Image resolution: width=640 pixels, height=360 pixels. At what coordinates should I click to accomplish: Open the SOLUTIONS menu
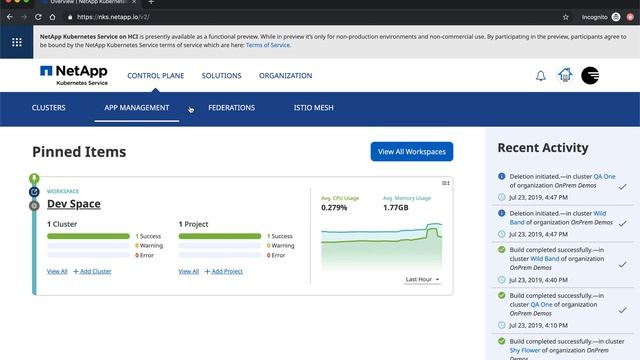221,76
